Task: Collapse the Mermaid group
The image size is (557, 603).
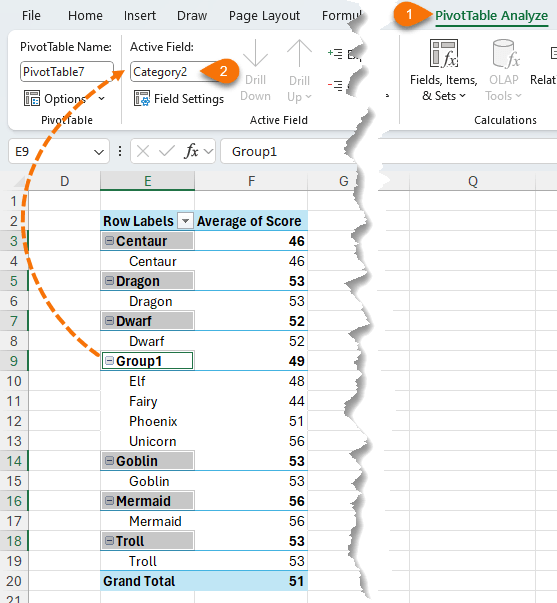Action: coord(110,501)
